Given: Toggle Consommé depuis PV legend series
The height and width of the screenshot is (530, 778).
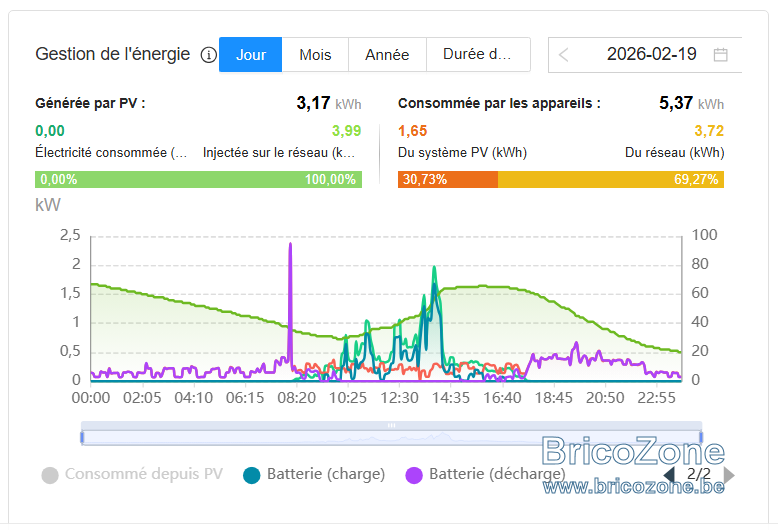Looking at the screenshot, I should point(132,474).
